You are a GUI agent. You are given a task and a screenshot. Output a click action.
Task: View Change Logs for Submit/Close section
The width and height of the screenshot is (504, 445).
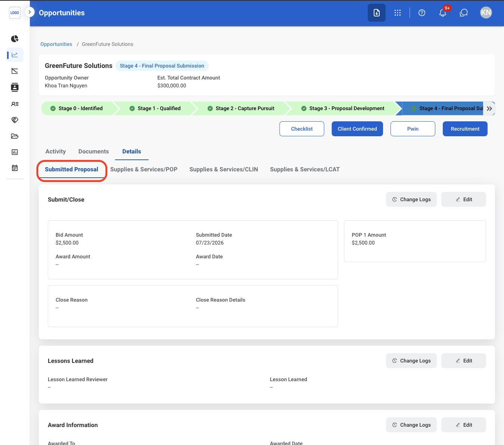tap(411, 199)
